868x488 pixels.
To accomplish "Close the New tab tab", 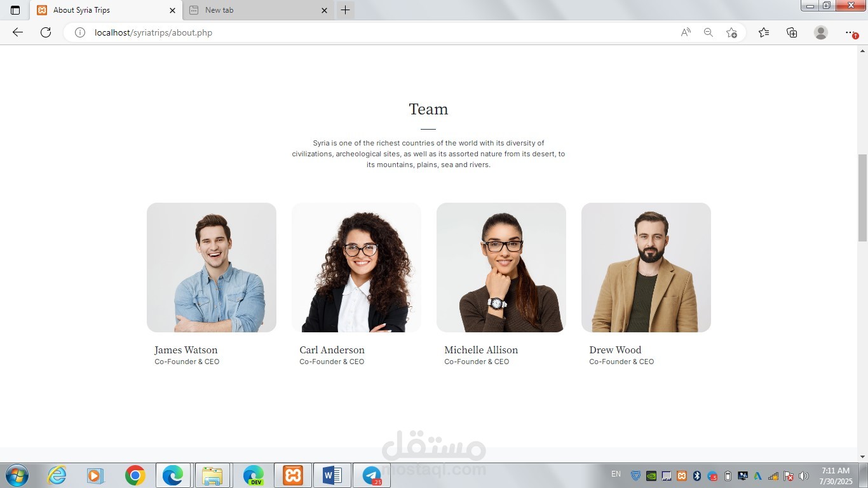I will point(324,10).
